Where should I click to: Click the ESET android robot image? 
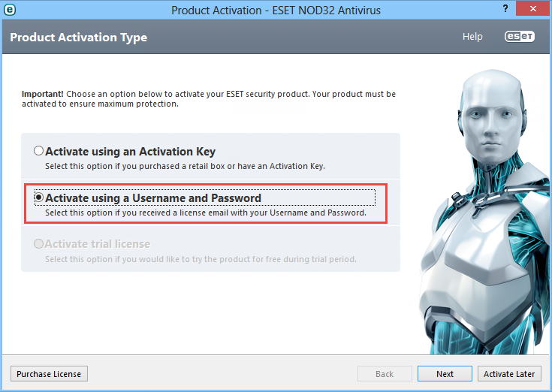[x=486, y=211]
